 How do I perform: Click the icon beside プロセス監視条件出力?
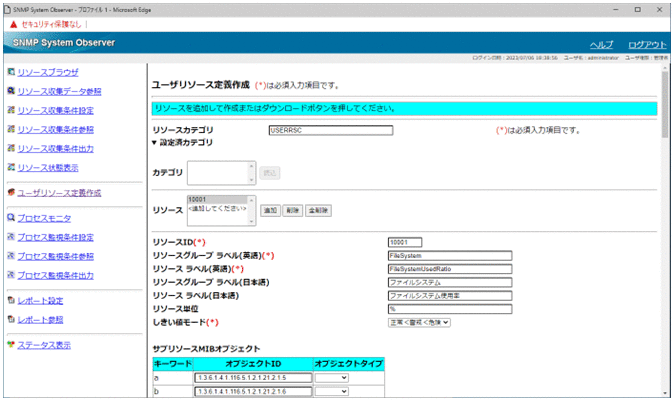(x=11, y=275)
